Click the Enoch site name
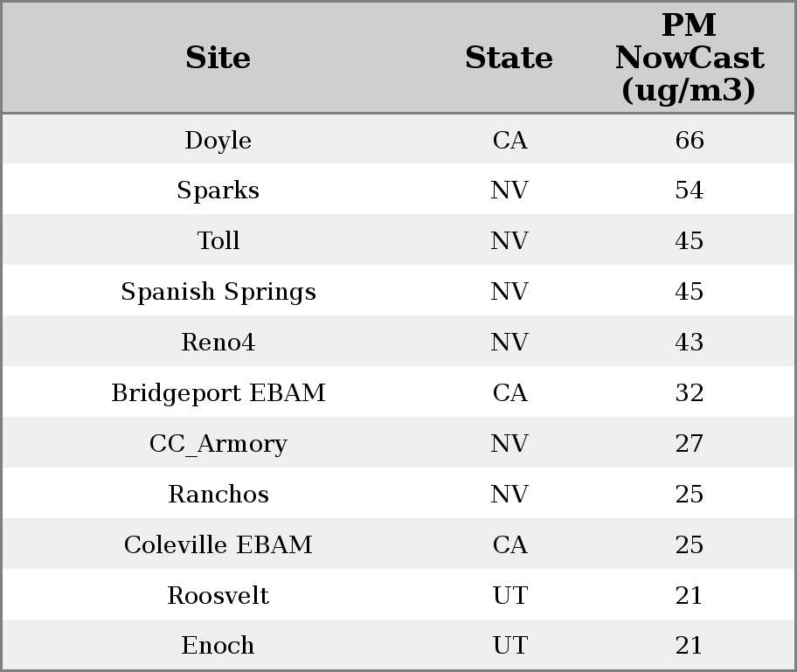This screenshot has width=797, height=672. [218, 646]
